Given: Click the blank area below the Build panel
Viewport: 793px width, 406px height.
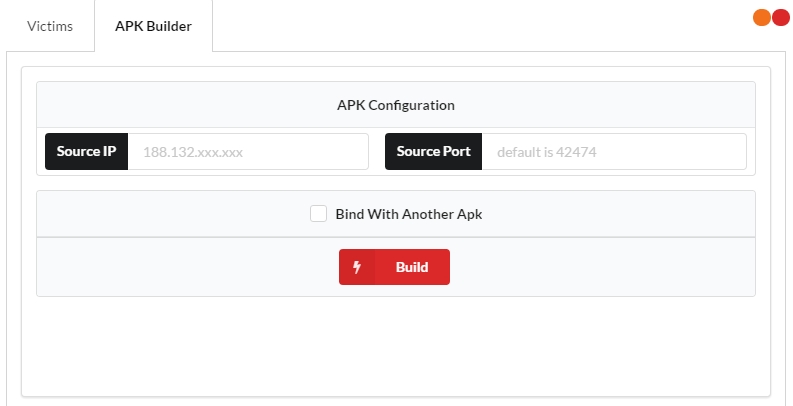Looking at the screenshot, I should click(396, 345).
